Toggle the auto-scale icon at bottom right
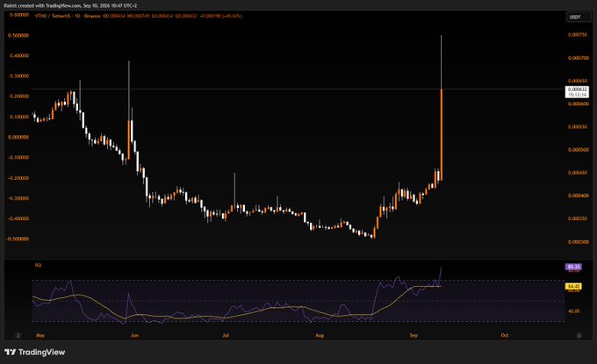The height and width of the screenshot is (364, 597). 579,335
